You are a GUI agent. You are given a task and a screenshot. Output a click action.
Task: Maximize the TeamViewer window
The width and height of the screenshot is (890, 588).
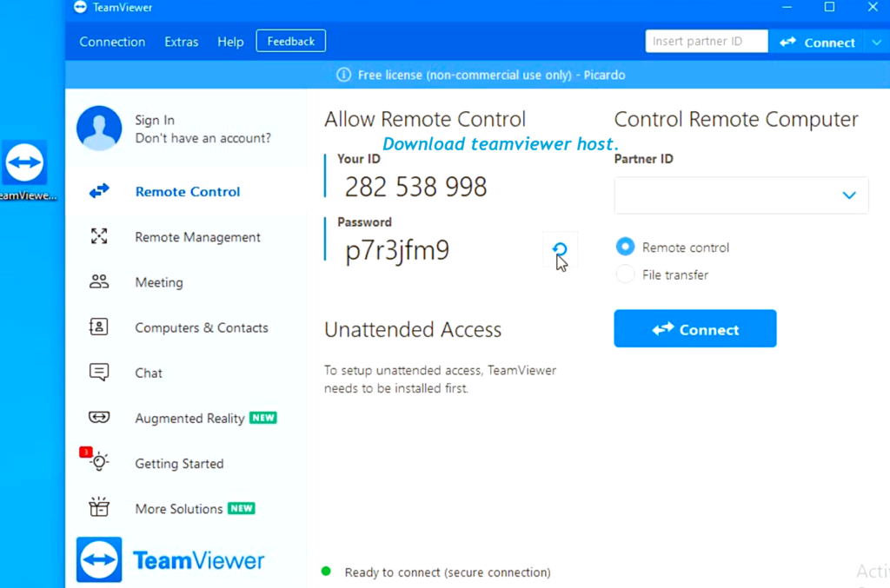pyautogui.click(x=829, y=7)
